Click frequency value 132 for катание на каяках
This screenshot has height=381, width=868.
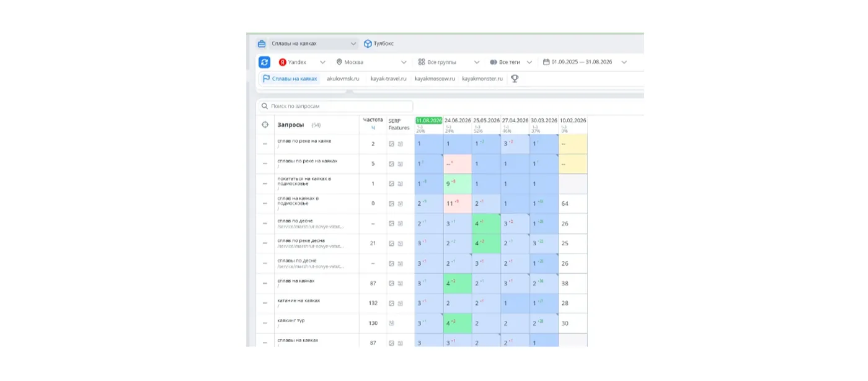click(x=373, y=303)
